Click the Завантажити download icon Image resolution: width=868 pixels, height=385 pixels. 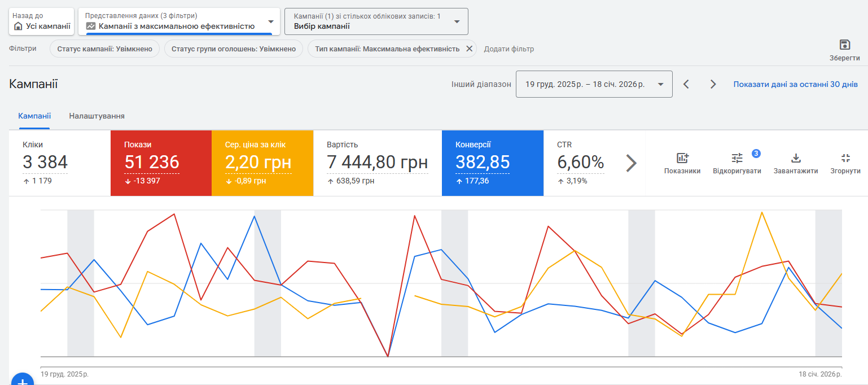(x=796, y=159)
